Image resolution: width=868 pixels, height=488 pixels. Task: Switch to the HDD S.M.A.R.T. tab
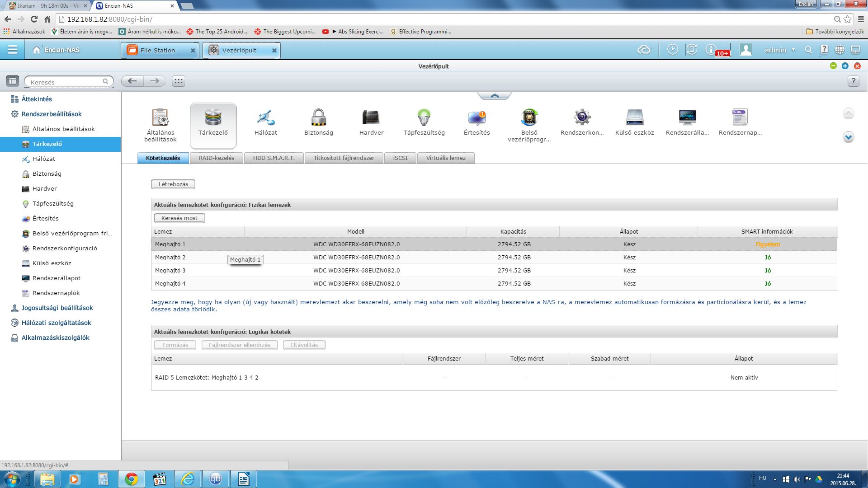click(274, 158)
